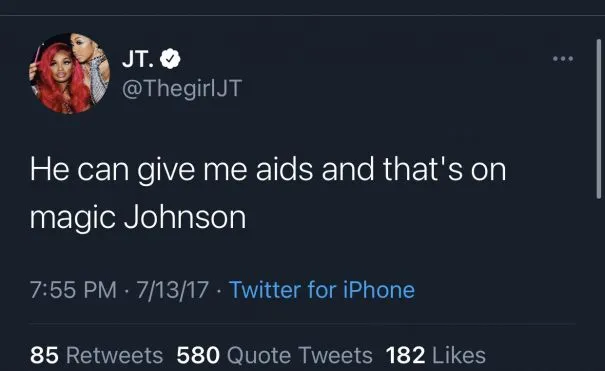Click the 7:55 PM timestamp
Viewport: 605px width, 371px height.
pos(73,290)
